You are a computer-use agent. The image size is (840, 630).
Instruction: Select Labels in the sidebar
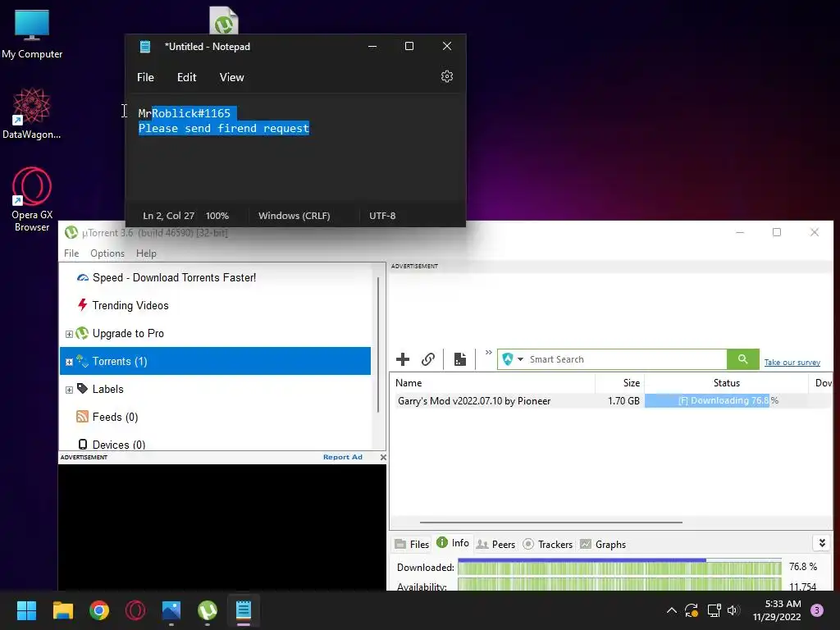(107, 389)
